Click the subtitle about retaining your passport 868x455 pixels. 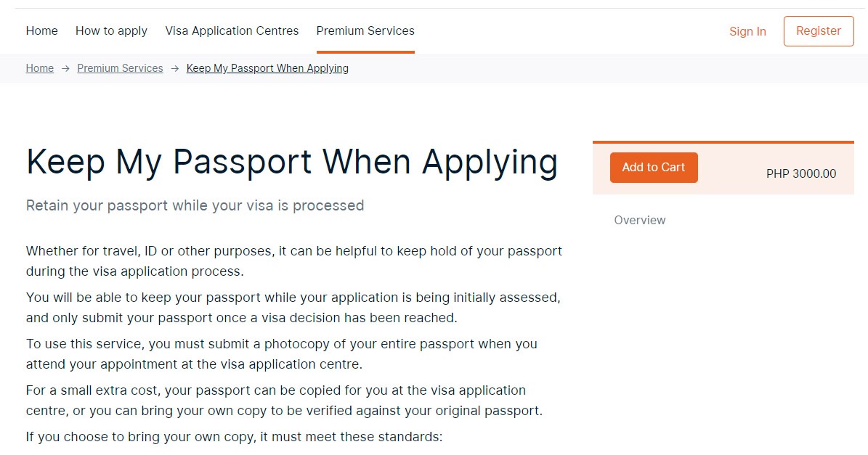click(x=195, y=205)
